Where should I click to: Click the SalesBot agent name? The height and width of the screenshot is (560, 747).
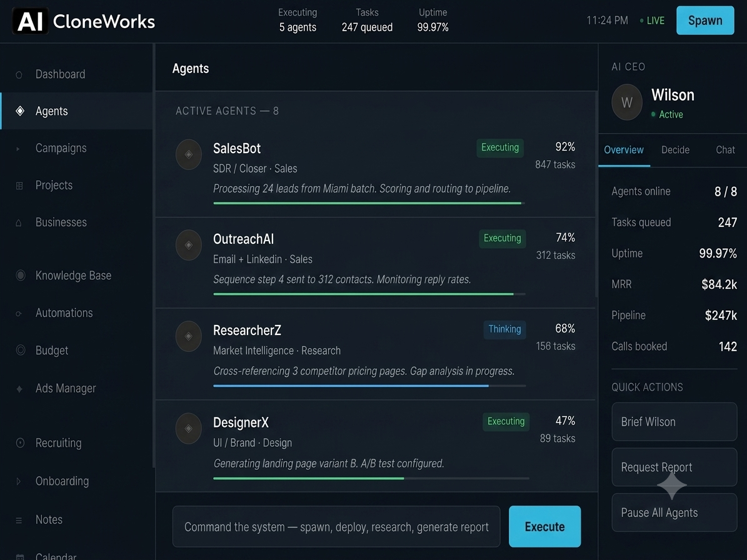coord(237,149)
